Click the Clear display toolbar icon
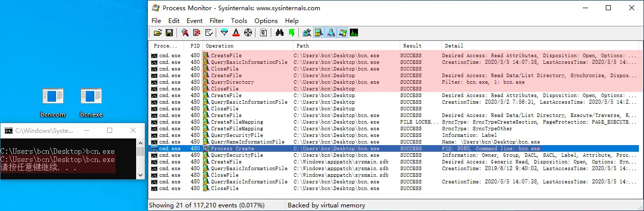644x211 pixels. (209, 33)
